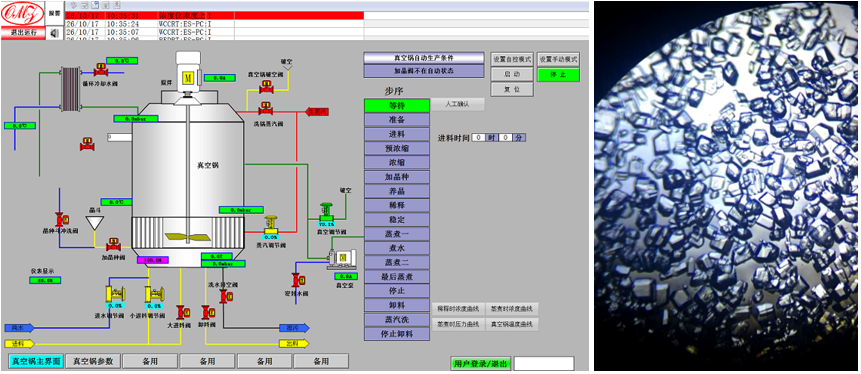Image resolution: width=861 pixels, height=374 pixels.
Task: Click the 用户登录/退出 button
Action: pyautogui.click(x=480, y=363)
